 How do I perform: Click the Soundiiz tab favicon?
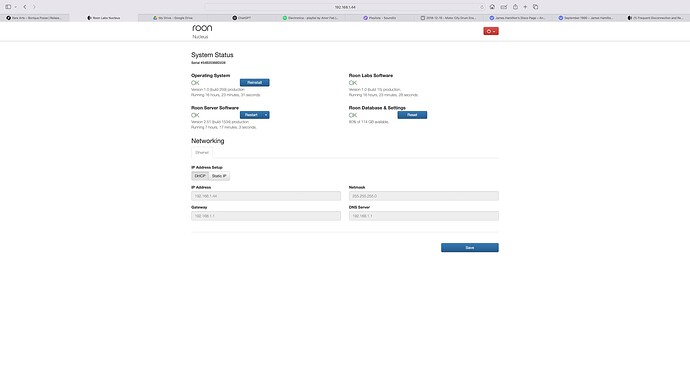pyautogui.click(x=365, y=18)
